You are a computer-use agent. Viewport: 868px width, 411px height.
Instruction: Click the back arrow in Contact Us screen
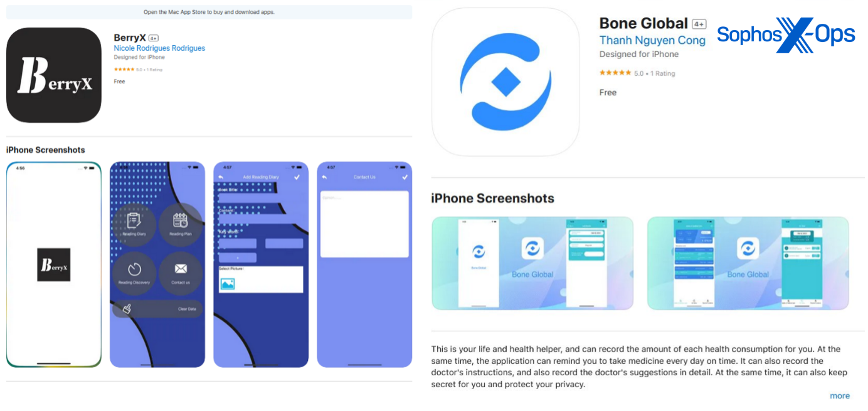324,177
